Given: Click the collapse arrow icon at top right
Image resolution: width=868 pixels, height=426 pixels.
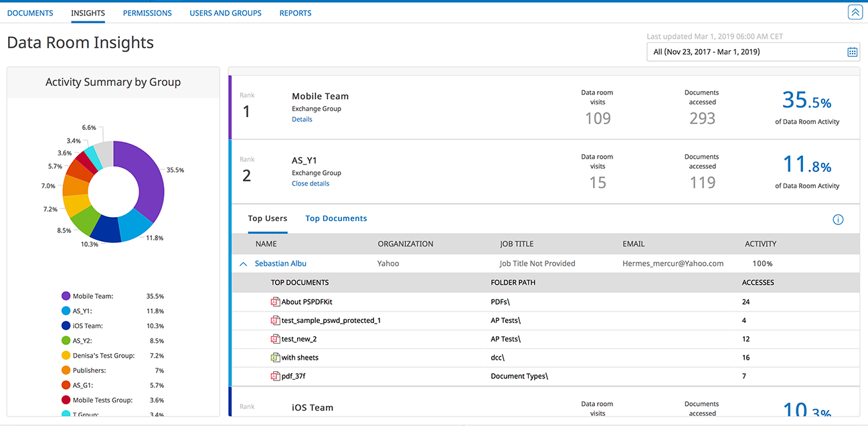Looking at the screenshot, I should point(855,11).
